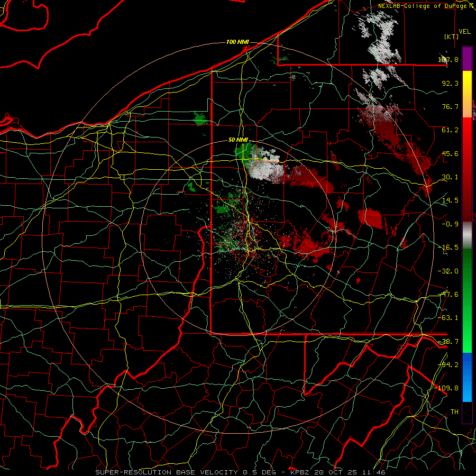
Task: Pick the purple segment of velocity color bar
Action: click(x=467, y=59)
